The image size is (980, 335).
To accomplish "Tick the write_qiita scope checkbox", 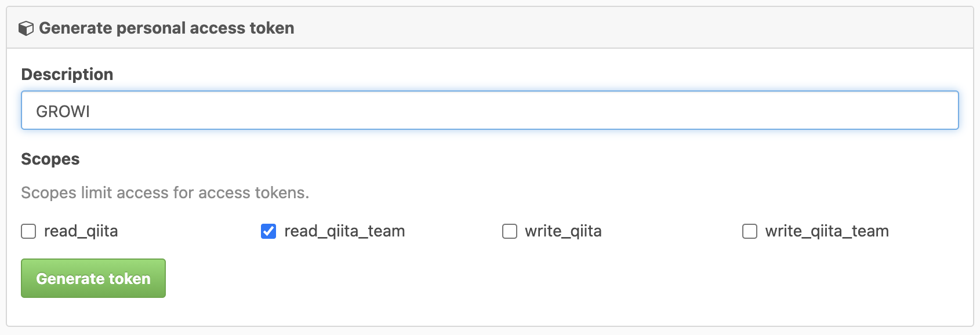I will 510,231.
